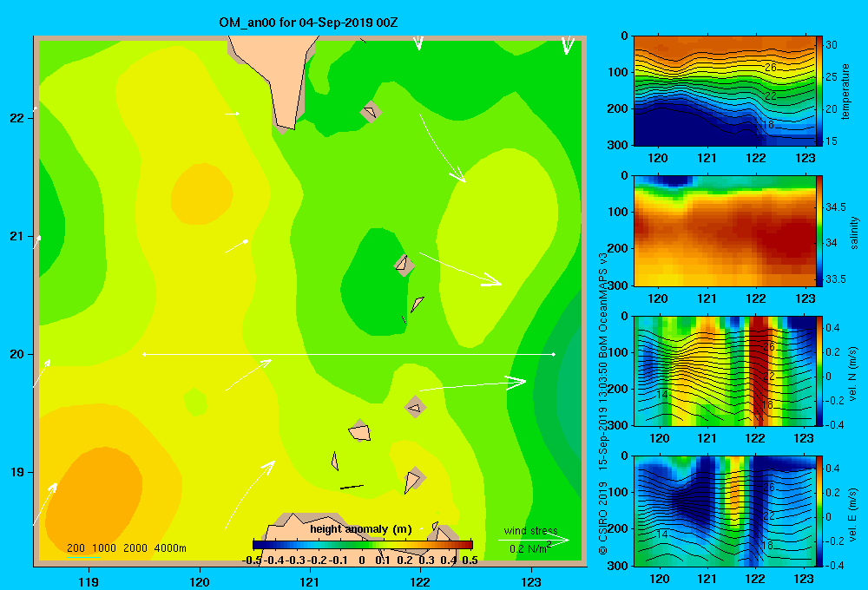Image resolution: width=868 pixels, height=590 pixels.
Task: Click the height anomaly color bar
Action: (363, 545)
